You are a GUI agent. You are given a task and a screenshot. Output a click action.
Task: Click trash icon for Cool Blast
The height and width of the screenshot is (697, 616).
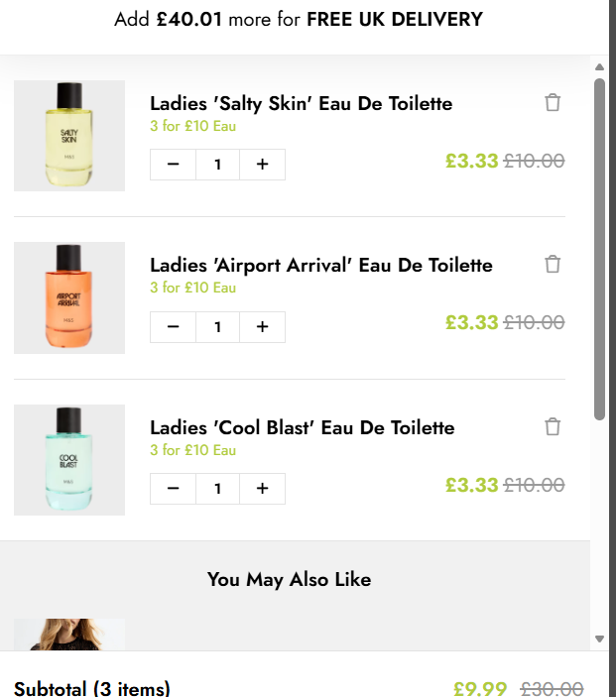553,426
